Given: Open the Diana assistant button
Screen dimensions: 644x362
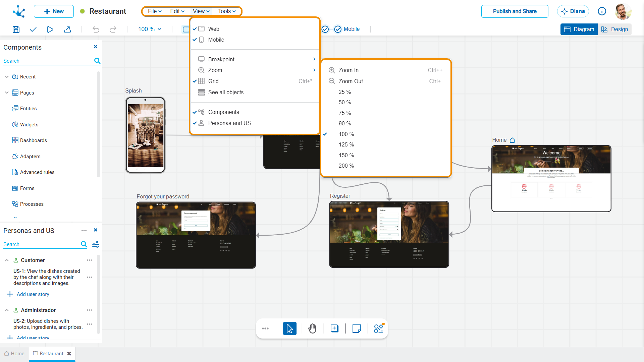Looking at the screenshot, I should (573, 11).
